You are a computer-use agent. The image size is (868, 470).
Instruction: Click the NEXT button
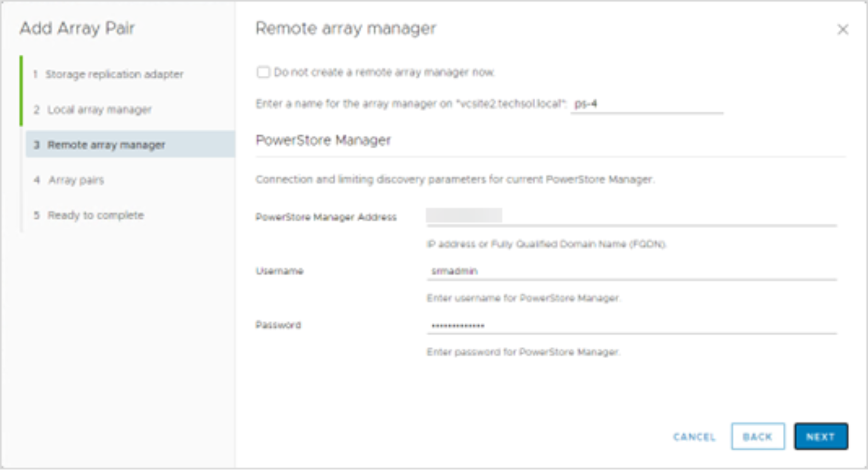click(821, 437)
